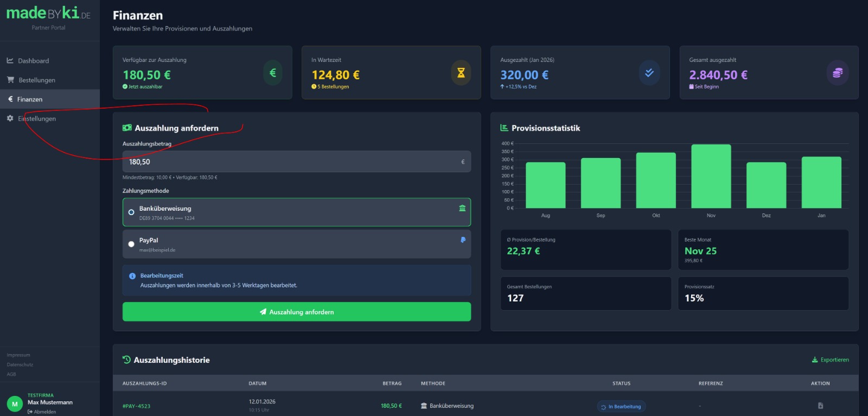Click the bank building icon in Banküberweisung option
This screenshot has width=868, height=416.
tap(462, 208)
